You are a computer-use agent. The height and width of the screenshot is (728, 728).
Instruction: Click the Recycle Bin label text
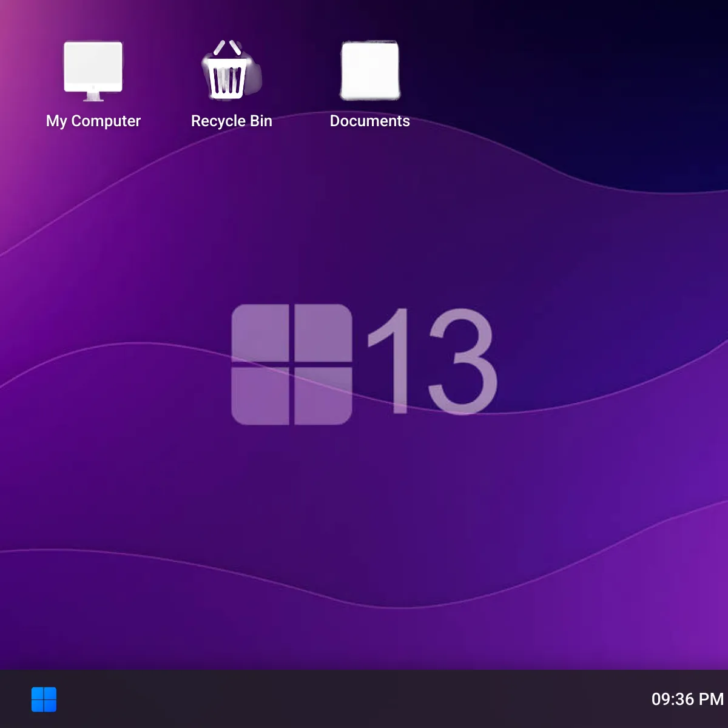[x=232, y=121]
